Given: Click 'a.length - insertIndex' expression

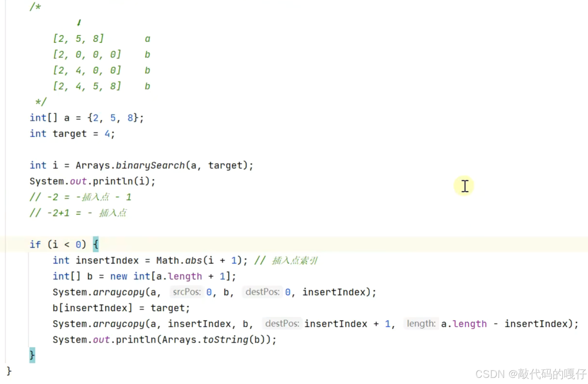Looking at the screenshot, I should [x=504, y=324].
